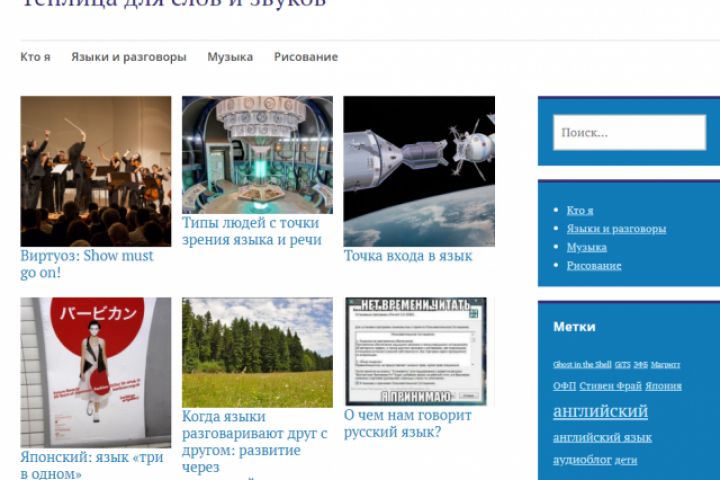Open post 'Точка входа в язык'

pyautogui.click(x=408, y=256)
